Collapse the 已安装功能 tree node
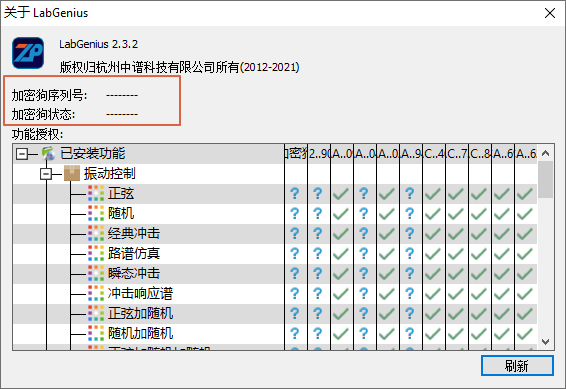Image resolution: width=566 pixels, height=389 pixels. [x=22, y=154]
